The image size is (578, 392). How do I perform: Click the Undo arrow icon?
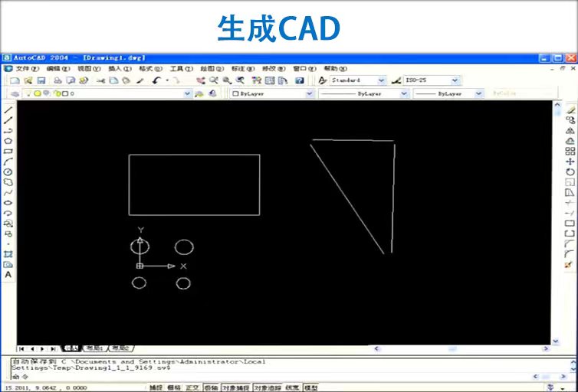click(x=156, y=80)
